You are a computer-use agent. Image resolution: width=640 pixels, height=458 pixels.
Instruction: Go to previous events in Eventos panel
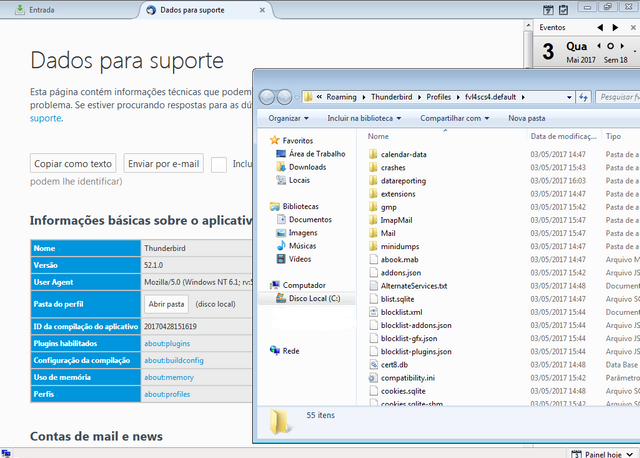600,27
